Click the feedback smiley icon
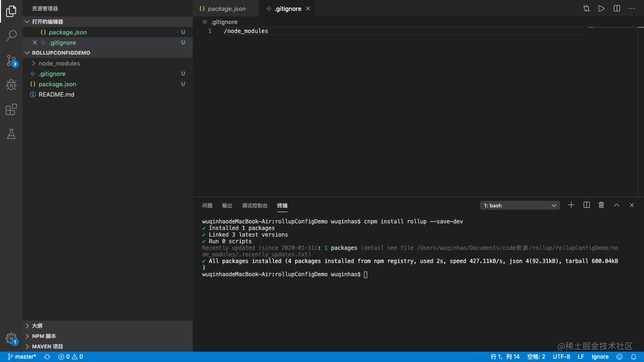The width and height of the screenshot is (644, 362). 619,357
